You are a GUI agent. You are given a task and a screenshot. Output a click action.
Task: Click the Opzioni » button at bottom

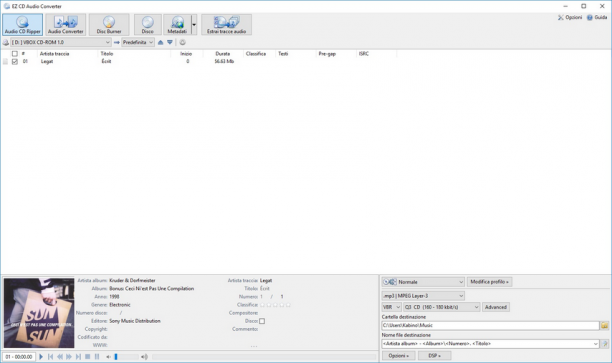(x=399, y=356)
